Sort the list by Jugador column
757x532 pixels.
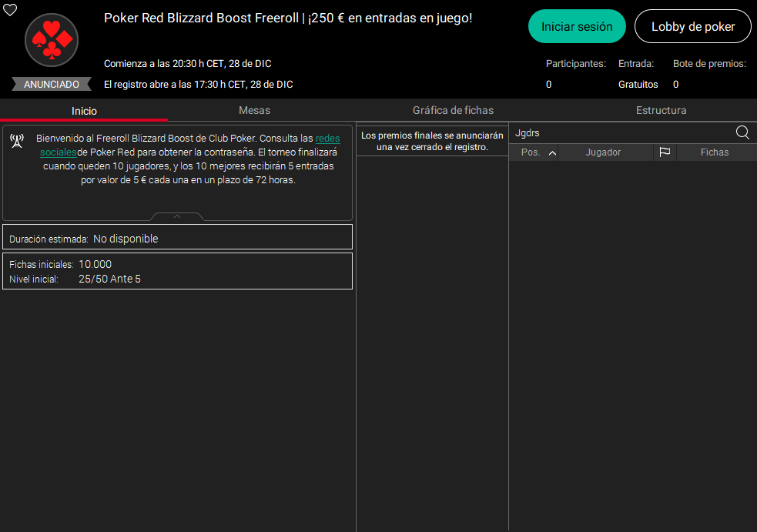[603, 152]
